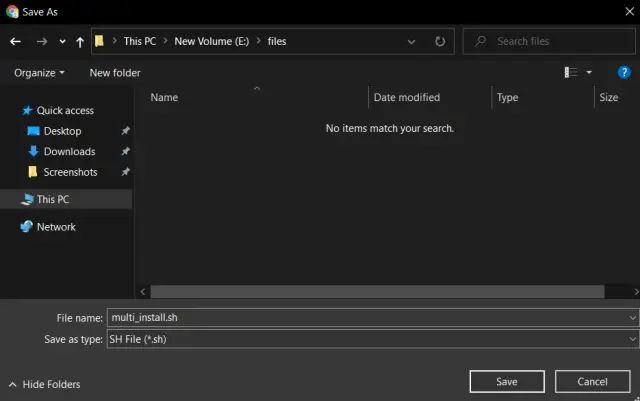The image size is (640, 401).
Task: Open the Organize menu
Action: 39,73
